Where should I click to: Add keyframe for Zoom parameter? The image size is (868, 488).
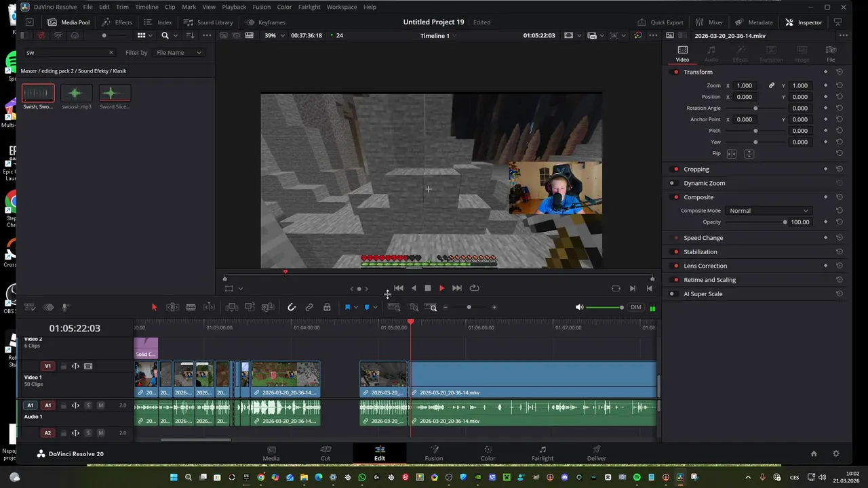825,85
